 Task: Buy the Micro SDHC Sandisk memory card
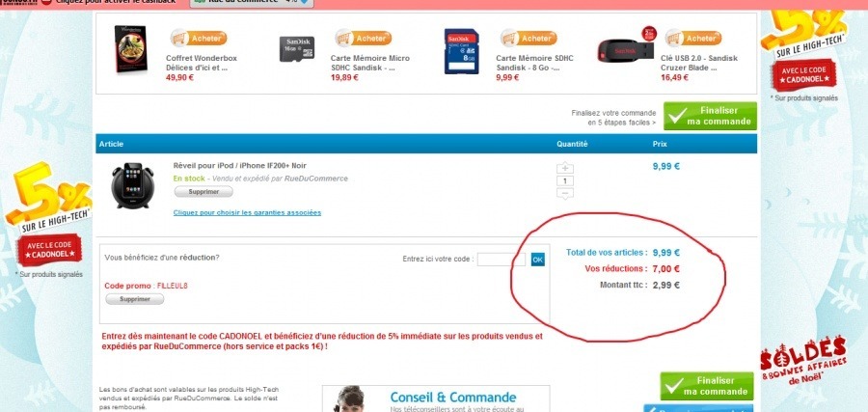[364, 39]
